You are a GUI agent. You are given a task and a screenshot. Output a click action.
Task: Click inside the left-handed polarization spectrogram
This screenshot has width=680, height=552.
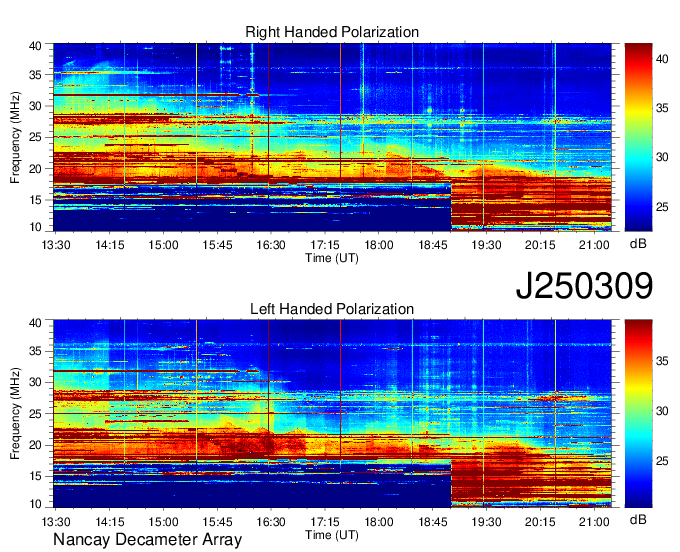[x=332, y=414]
